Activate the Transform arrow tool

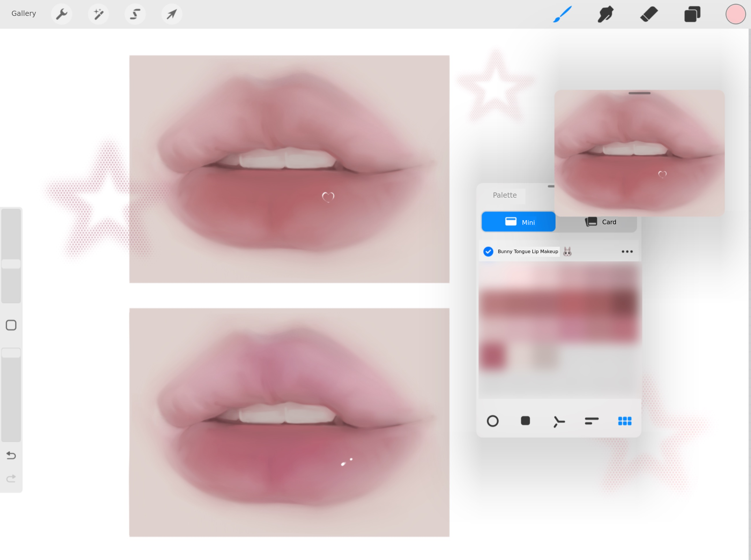(x=172, y=14)
